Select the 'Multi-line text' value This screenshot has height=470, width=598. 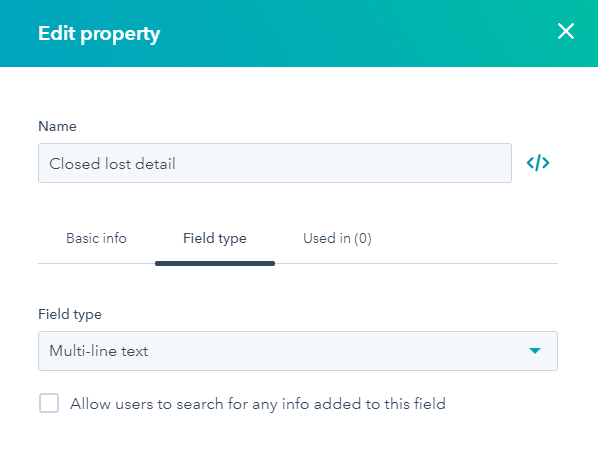pos(99,351)
